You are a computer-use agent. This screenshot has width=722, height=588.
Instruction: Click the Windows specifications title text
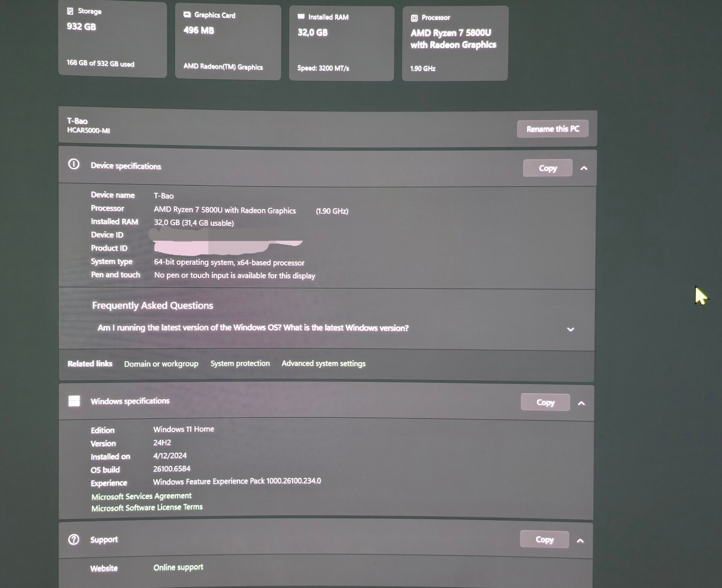[130, 401]
